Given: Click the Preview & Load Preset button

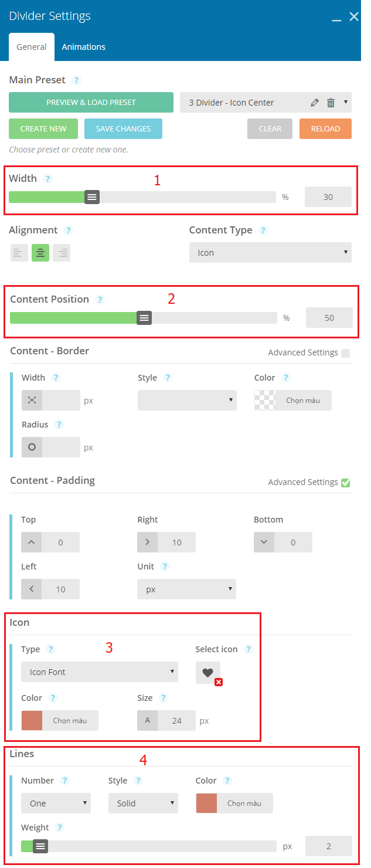Looking at the screenshot, I should [x=91, y=103].
